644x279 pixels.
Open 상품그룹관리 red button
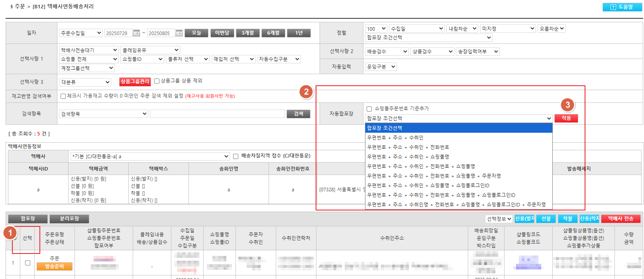click(x=135, y=81)
